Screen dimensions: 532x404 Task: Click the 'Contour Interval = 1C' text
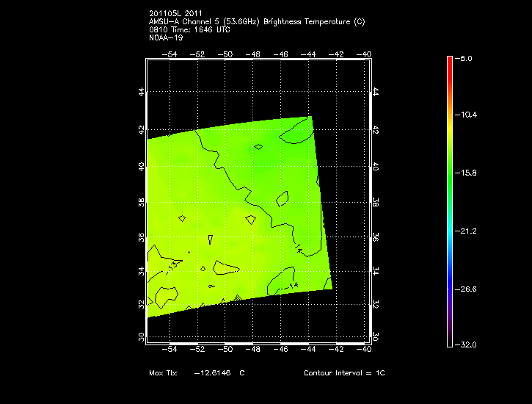click(x=344, y=373)
